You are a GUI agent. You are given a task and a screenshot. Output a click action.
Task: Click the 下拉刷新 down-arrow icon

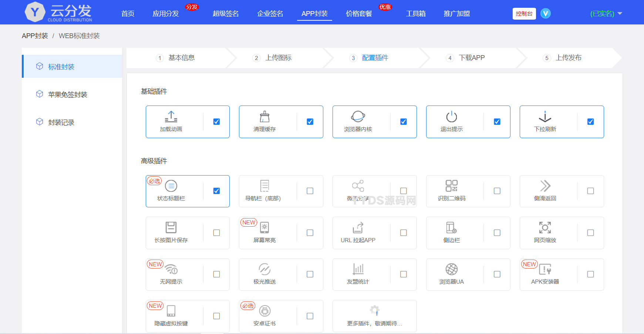[545, 117]
